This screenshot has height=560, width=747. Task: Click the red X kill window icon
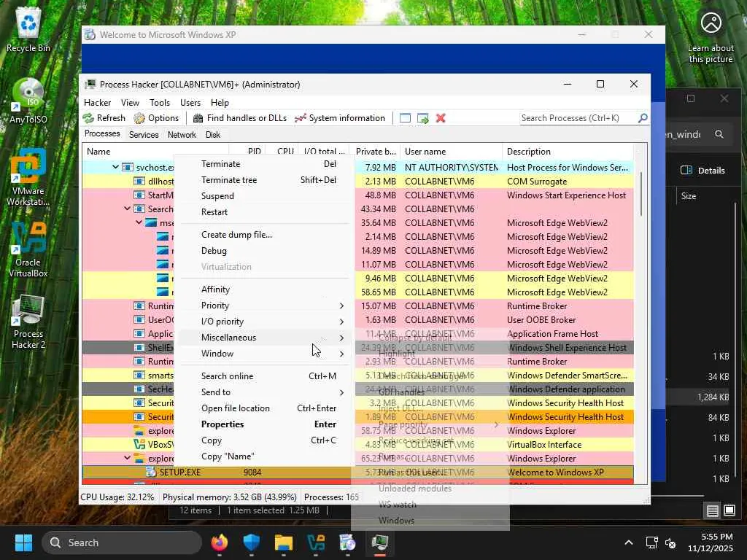pyautogui.click(x=441, y=118)
